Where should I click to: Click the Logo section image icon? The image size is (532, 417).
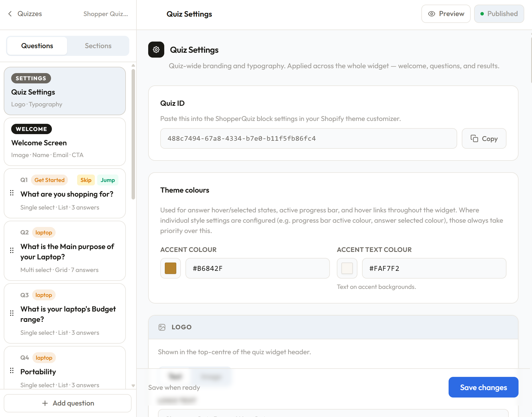(162, 327)
